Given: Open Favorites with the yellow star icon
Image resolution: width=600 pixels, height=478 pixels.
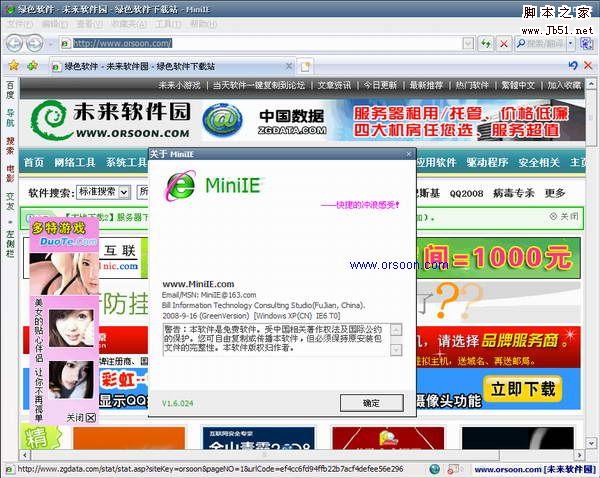Looking at the screenshot, I should 14,66.
